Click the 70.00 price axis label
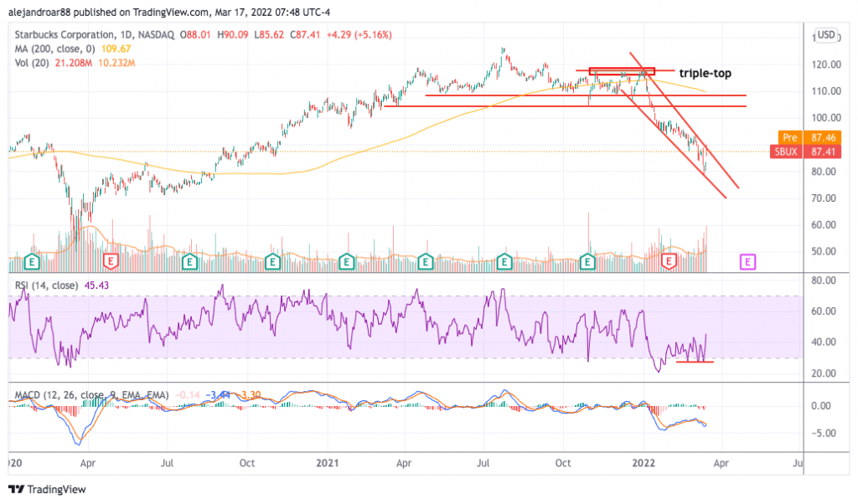 click(x=824, y=198)
